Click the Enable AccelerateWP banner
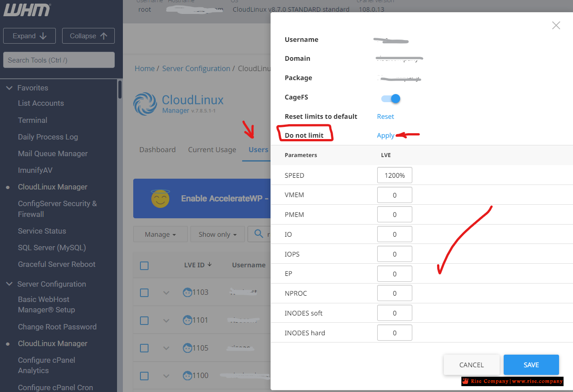The image size is (573, 392). pyautogui.click(x=202, y=198)
